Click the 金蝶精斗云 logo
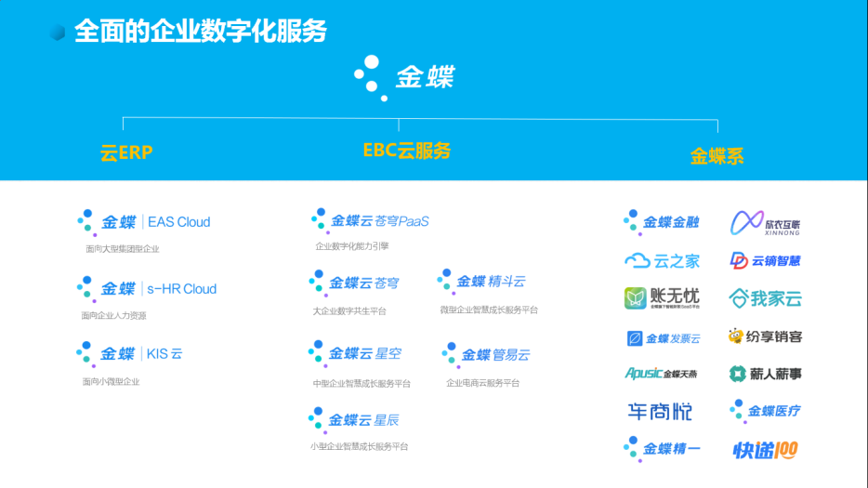Viewport: 868px width, 488px height. [x=481, y=282]
